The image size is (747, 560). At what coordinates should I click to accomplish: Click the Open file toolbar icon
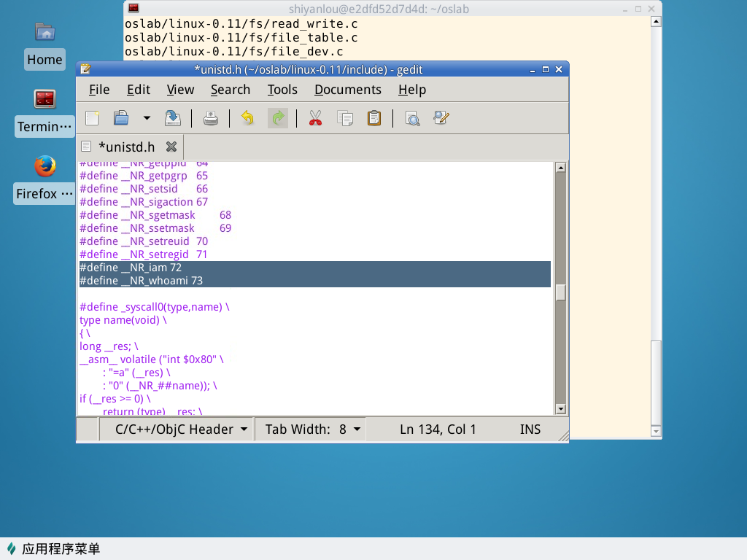[121, 118]
